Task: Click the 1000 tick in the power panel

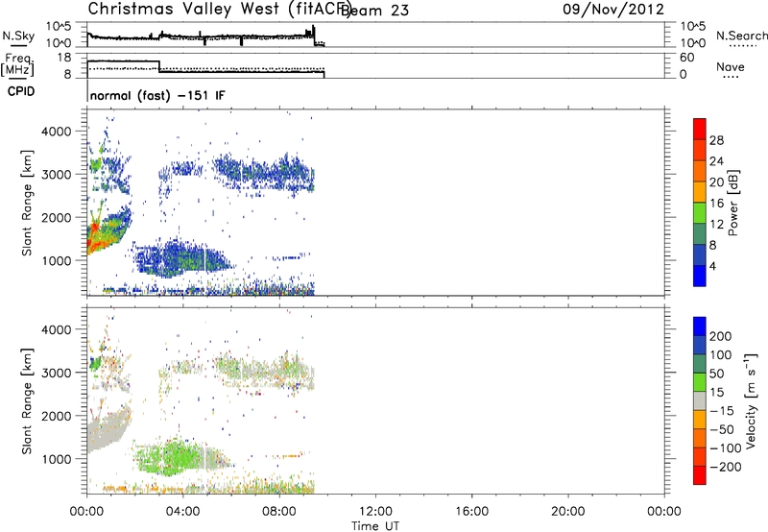Action: coord(57,260)
